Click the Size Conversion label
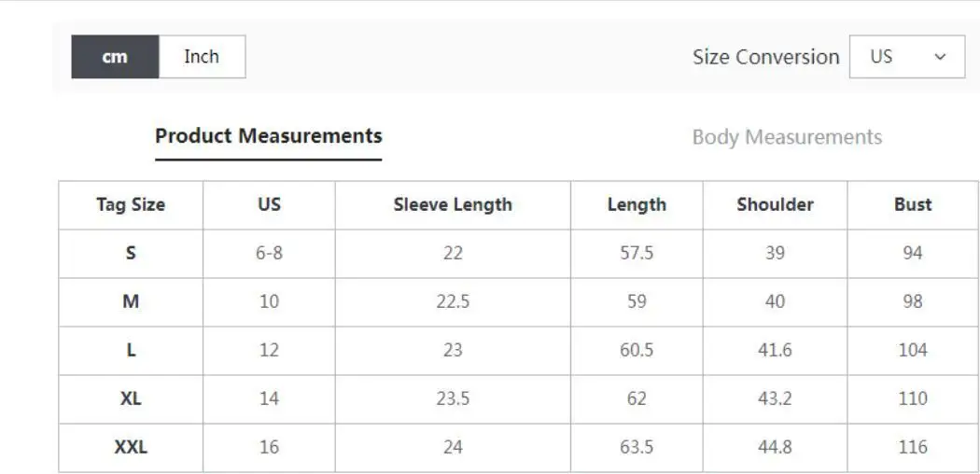This screenshot has height=474, width=980. [x=765, y=57]
